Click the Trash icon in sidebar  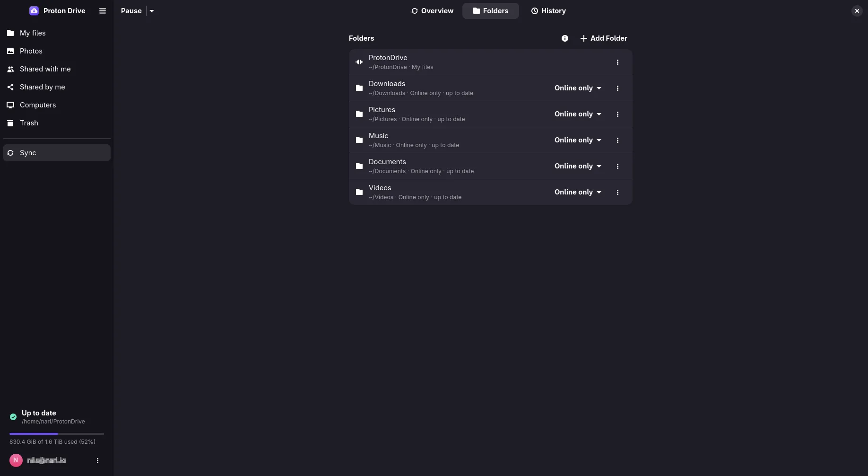pyautogui.click(x=10, y=123)
